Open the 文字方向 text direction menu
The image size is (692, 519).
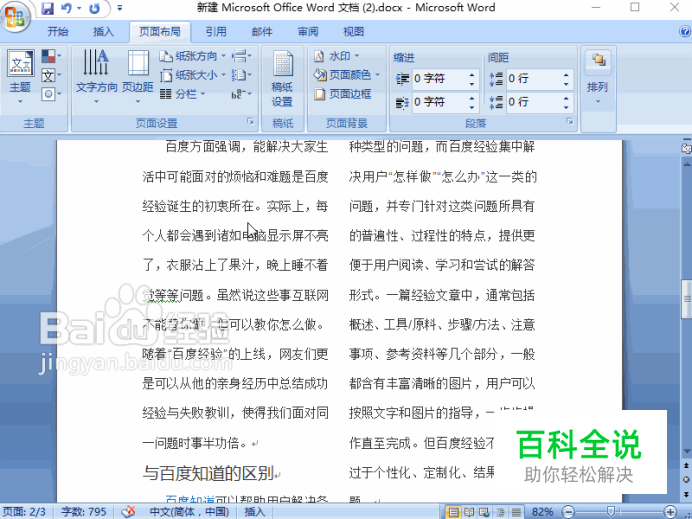click(x=96, y=77)
